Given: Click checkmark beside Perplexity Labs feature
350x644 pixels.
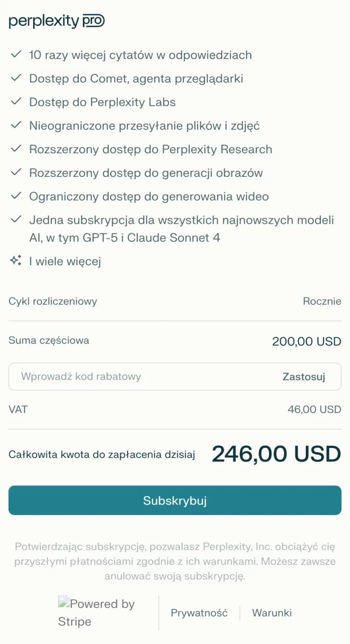Looking at the screenshot, I should pos(16,102).
